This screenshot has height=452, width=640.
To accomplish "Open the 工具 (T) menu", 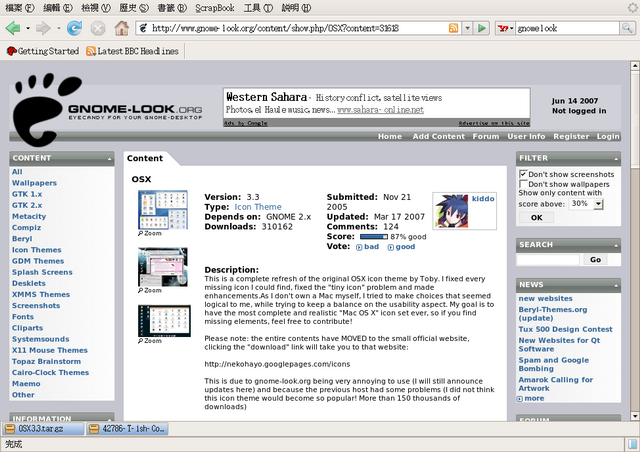I will point(258,8).
